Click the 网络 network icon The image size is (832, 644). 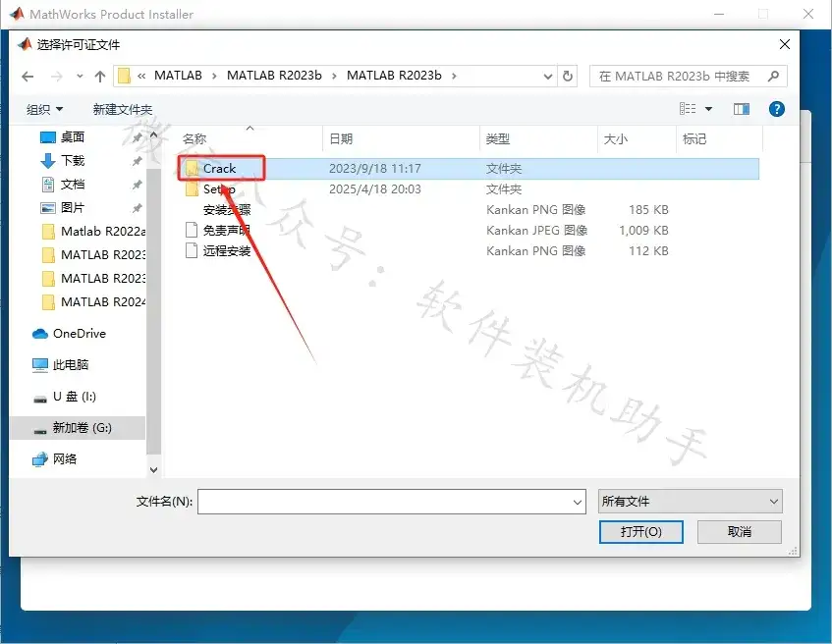[x=40, y=459]
